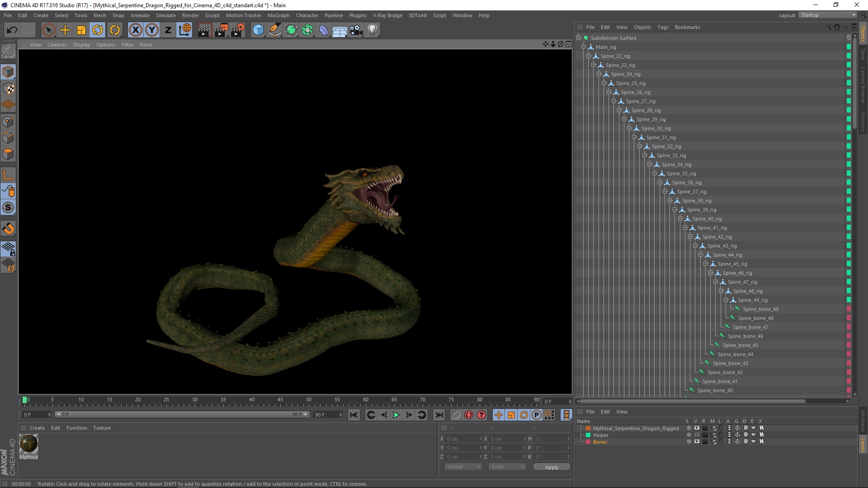The width and height of the screenshot is (868, 488).
Task: Collapse the Subdivision Surface tree item
Action: click(x=579, y=38)
